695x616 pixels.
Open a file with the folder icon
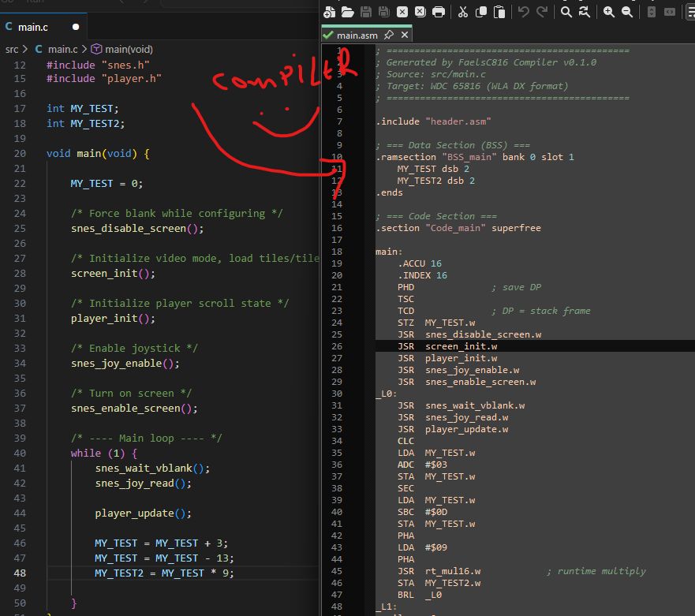pyautogui.click(x=347, y=12)
